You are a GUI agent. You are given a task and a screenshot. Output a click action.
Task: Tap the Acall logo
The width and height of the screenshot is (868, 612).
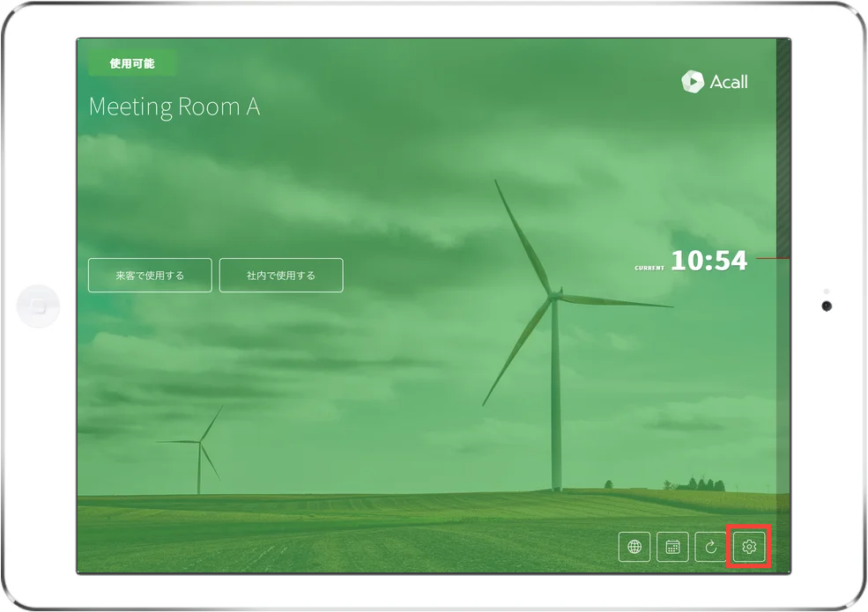[715, 82]
